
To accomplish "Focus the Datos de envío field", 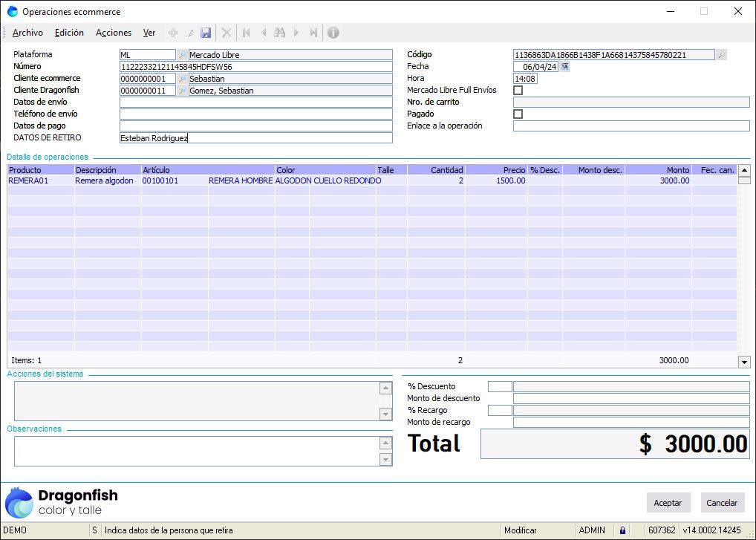I will point(256,103).
